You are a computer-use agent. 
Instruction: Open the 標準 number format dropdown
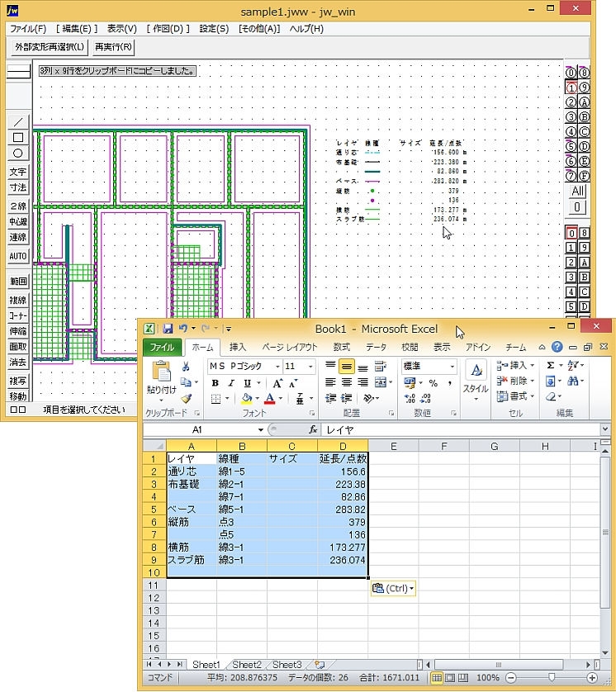(429, 367)
